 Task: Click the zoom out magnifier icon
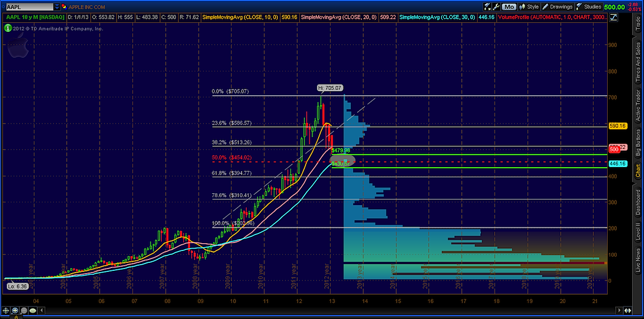[24, 311]
